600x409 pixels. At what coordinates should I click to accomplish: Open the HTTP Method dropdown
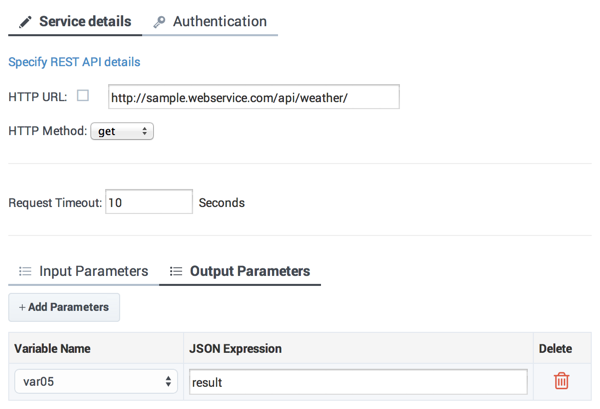[122, 131]
